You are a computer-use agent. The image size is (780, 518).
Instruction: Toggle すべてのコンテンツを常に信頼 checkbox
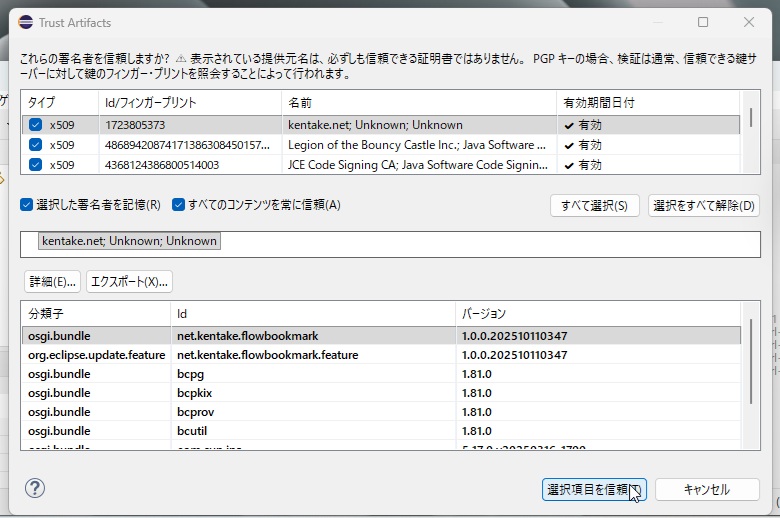click(179, 205)
